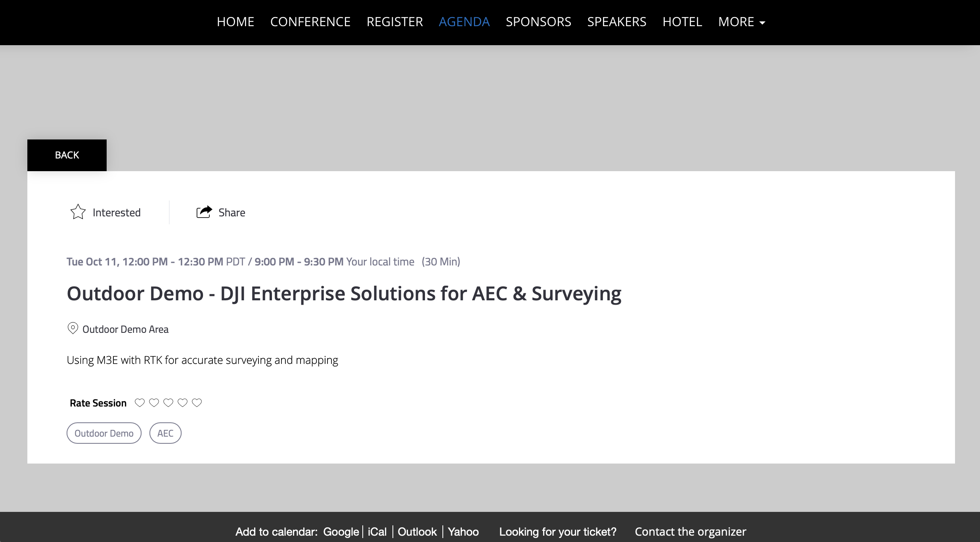Rate session with second heart

[x=154, y=403]
